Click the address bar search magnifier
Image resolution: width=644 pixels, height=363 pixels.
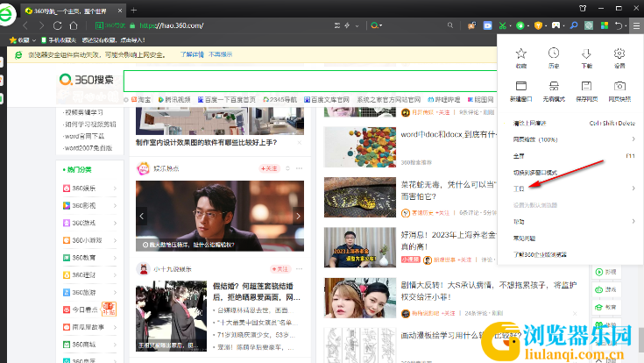click(450, 25)
